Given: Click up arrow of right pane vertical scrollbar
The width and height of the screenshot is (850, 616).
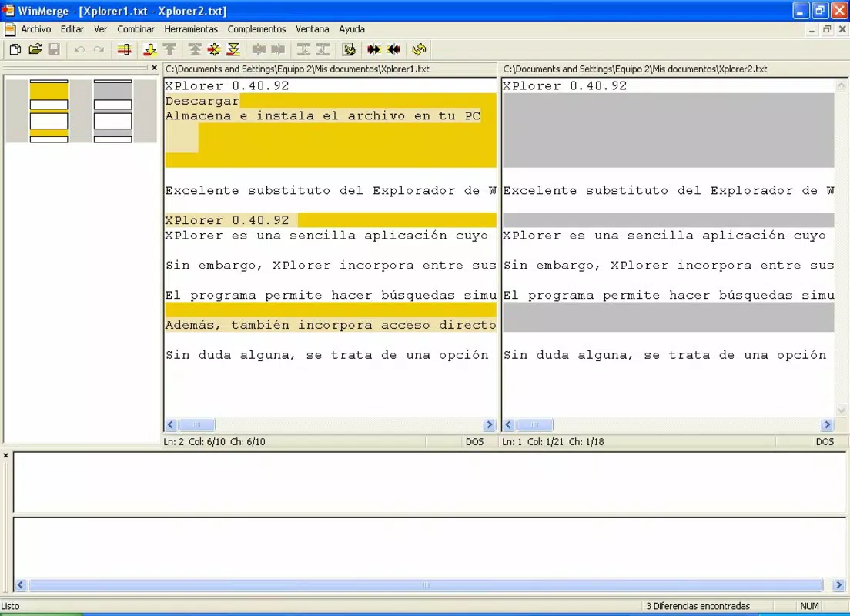Looking at the screenshot, I should 841,85.
